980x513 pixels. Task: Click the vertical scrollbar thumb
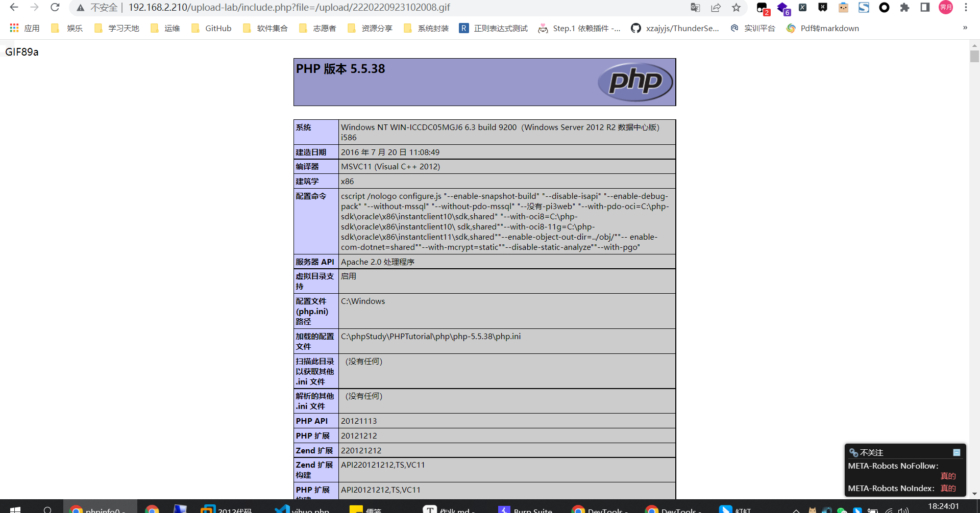point(974,56)
